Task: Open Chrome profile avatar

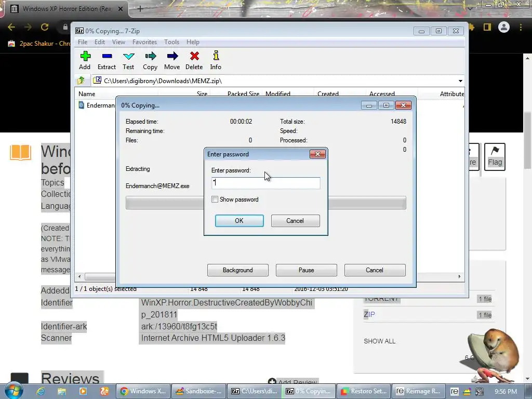Action: 504,27
